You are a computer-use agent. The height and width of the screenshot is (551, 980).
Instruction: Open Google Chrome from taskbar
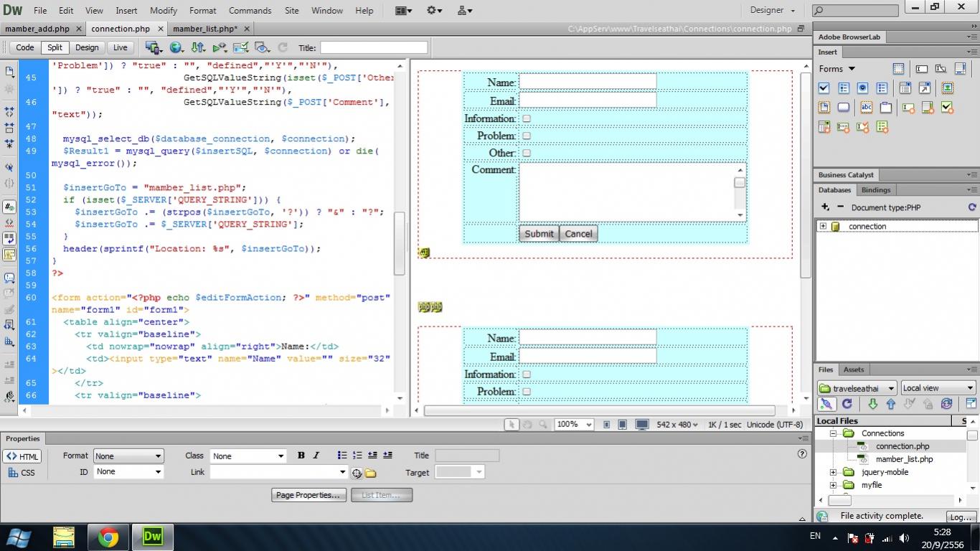[x=108, y=537]
